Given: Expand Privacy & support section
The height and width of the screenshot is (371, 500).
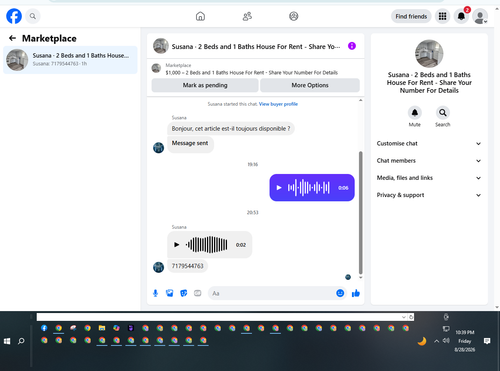Looking at the screenshot, I should pyautogui.click(x=429, y=195).
